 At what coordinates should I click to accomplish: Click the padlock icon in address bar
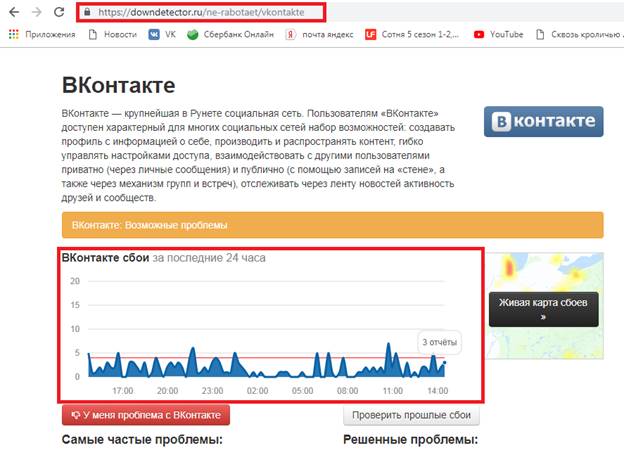click(x=87, y=12)
